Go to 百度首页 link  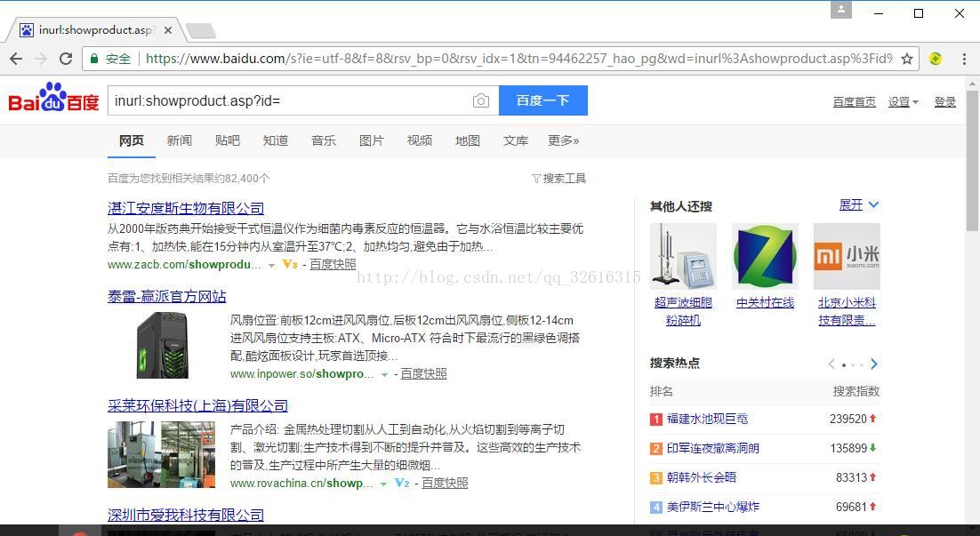[855, 102]
